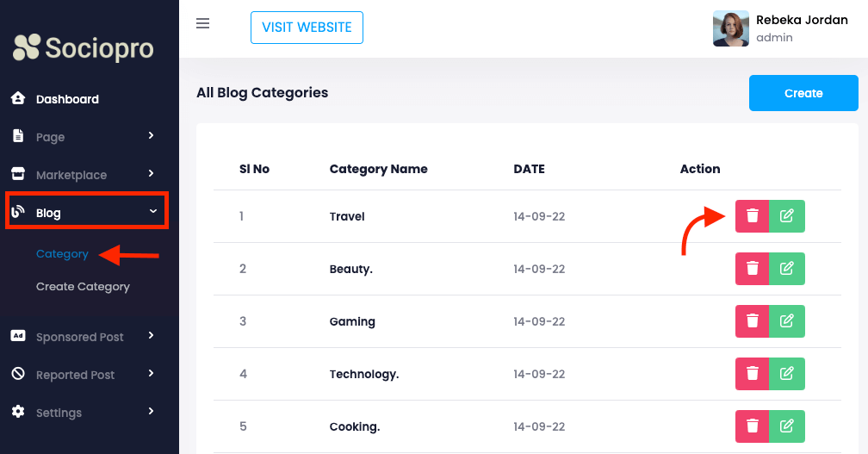
Task: Open Rebeka Jordan's profile avatar
Action: (730, 28)
